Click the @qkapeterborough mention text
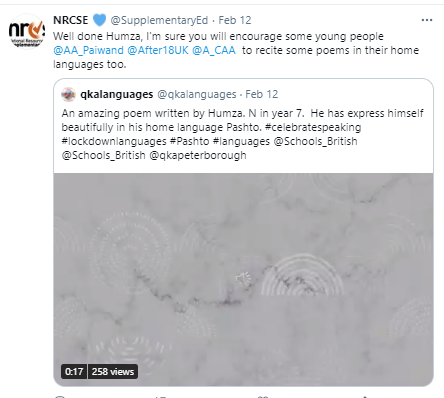The width and height of the screenshot is (444, 398). tap(198, 156)
